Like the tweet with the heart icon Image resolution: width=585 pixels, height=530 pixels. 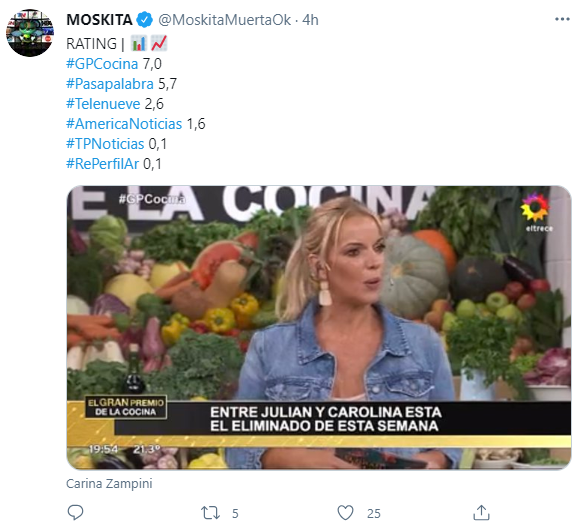345,513
